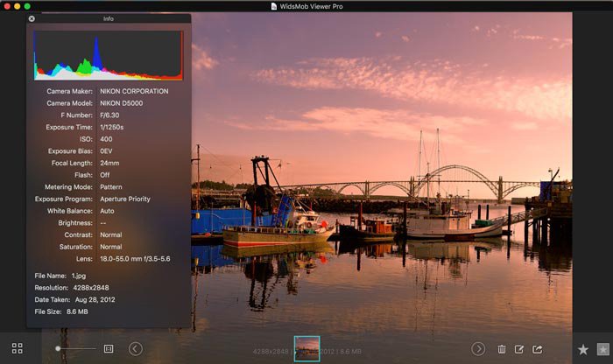613x364 pixels.
Task: Delete the photo with trash icon
Action: point(502,349)
